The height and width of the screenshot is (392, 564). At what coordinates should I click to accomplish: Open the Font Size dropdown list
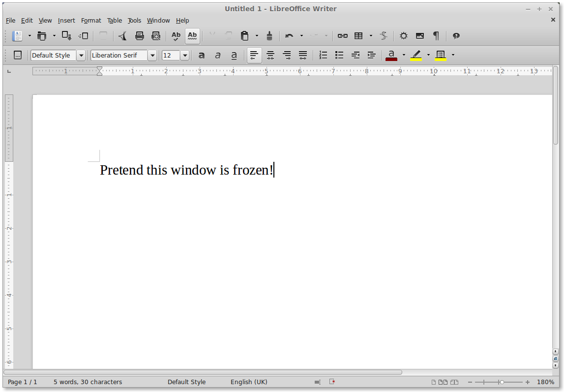[185, 56]
